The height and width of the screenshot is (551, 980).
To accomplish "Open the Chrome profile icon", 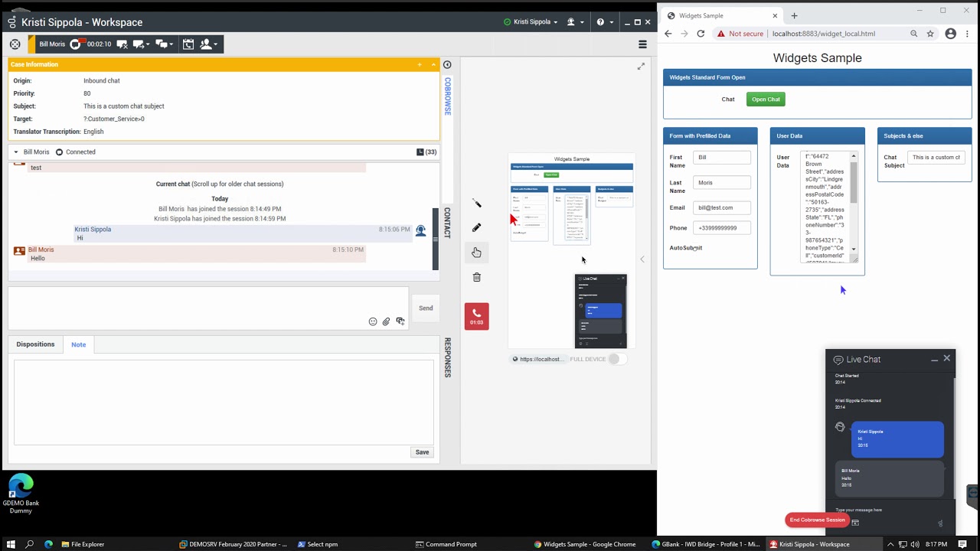I will 950,34.
